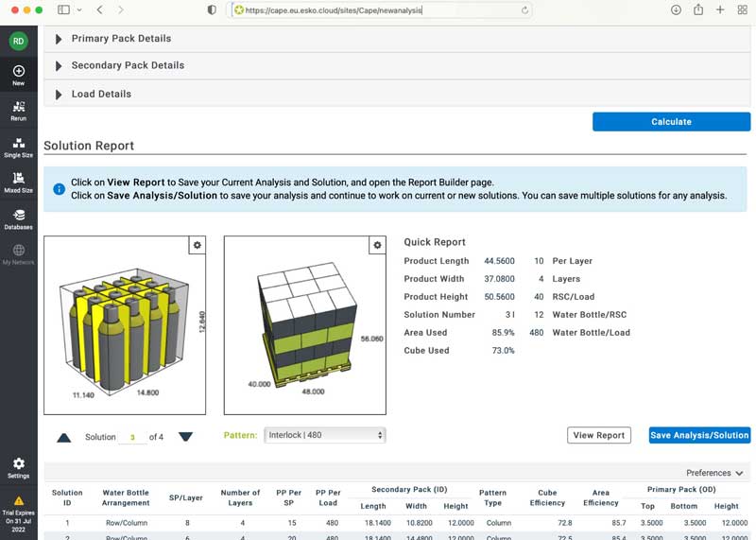This screenshot has width=756, height=540.
Task: Select the Mixed Size sidebar icon
Action: tap(19, 180)
